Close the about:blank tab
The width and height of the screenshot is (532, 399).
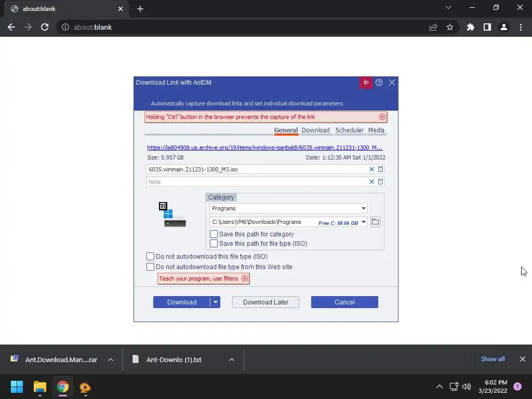click(x=121, y=9)
